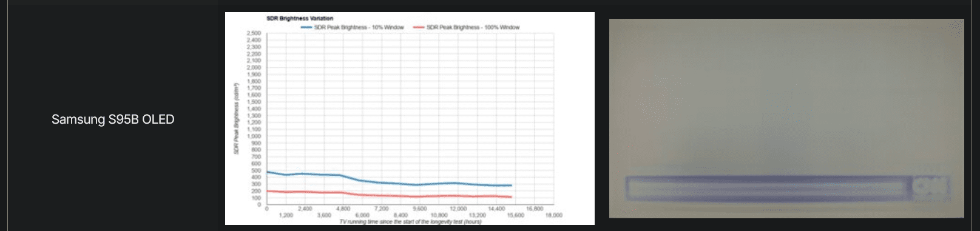Click the SDR Brightness Variation chart title

pyautogui.click(x=300, y=18)
